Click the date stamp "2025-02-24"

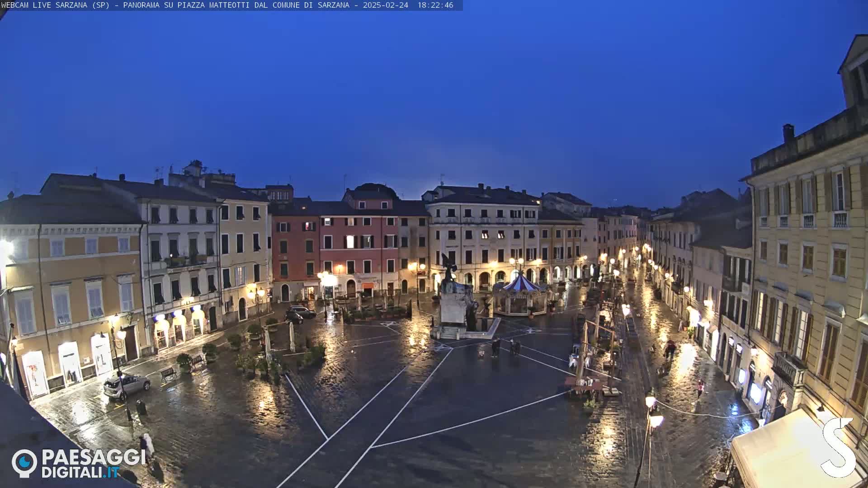(385, 5)
